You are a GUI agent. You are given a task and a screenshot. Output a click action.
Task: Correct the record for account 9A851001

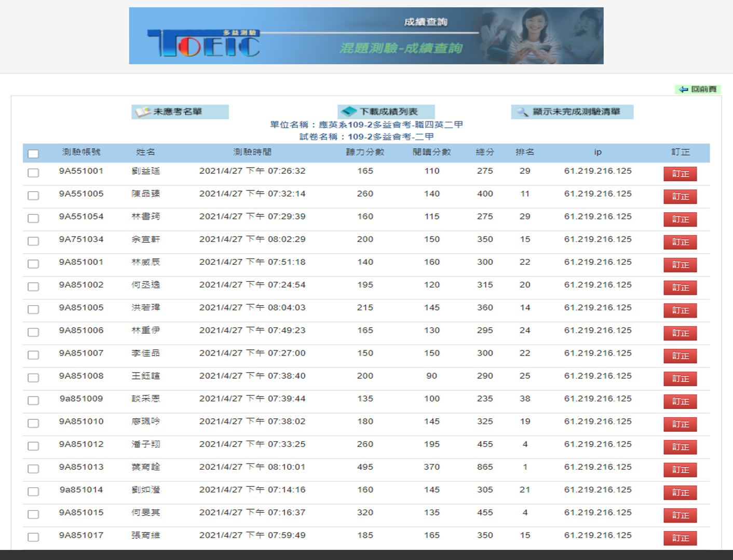point(680,265)
